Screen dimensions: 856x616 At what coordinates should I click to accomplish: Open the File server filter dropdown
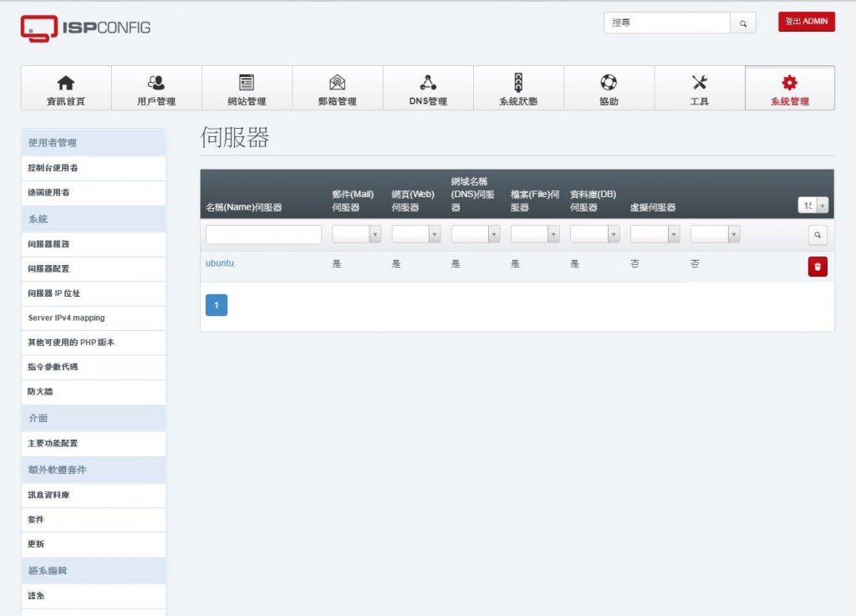(x=535, y=234)
